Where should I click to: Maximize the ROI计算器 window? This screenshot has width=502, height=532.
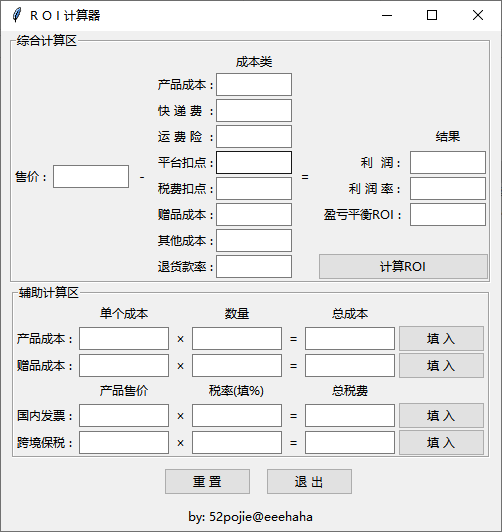[432, 15]
